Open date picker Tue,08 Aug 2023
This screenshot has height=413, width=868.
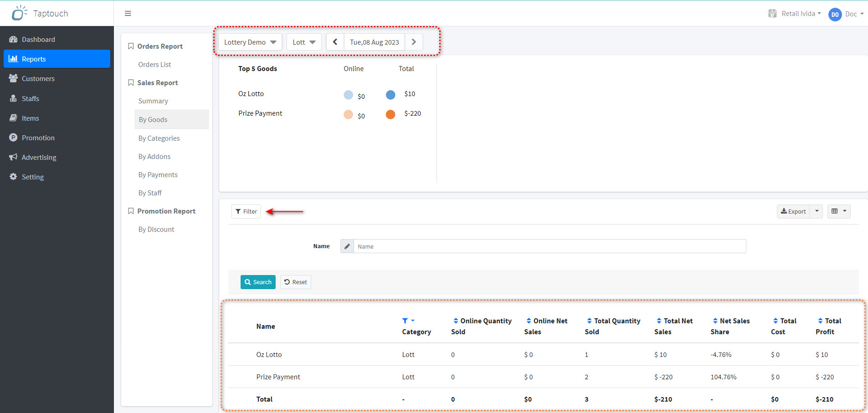click(375, 42)
